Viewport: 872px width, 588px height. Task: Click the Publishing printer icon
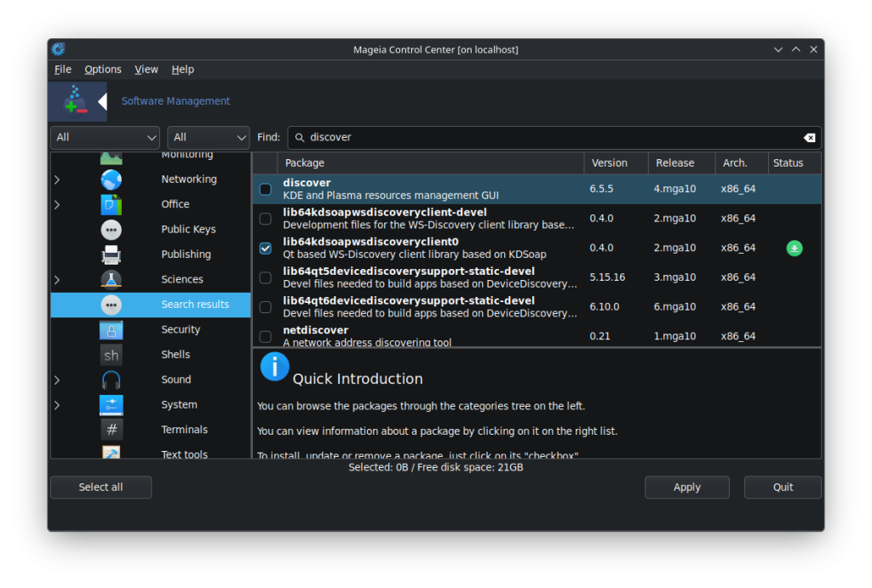112,254
